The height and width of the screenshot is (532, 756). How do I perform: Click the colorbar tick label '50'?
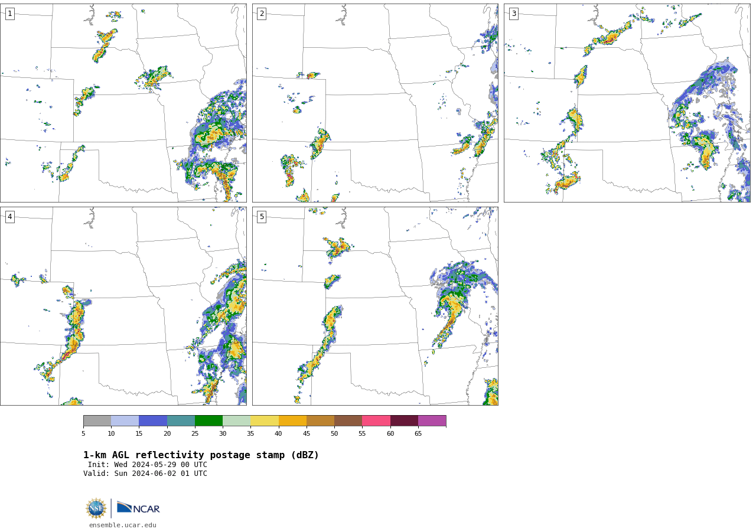click(334, 434)
